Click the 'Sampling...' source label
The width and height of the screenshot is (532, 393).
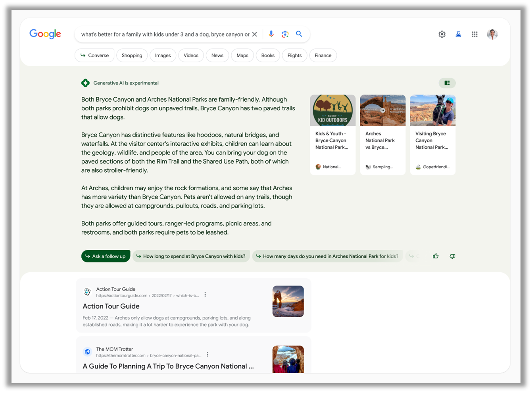pyautogui.click(x=383, y=167)
